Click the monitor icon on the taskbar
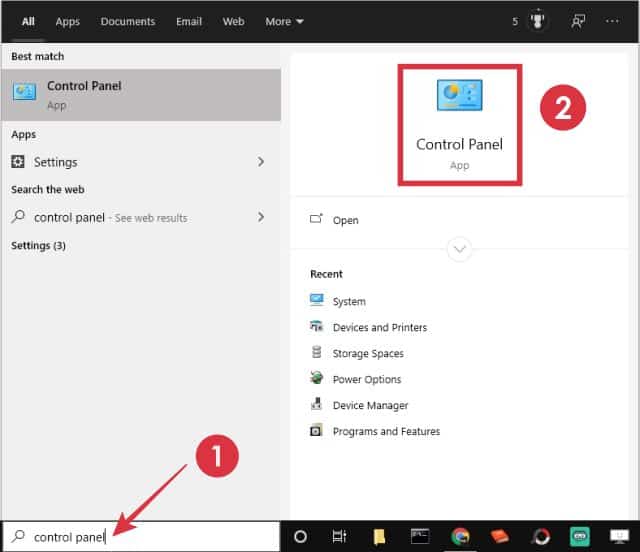 pyautogui.click(x=619, y=536)
